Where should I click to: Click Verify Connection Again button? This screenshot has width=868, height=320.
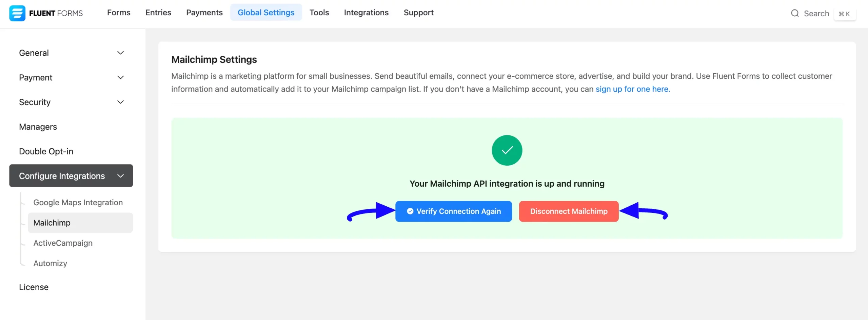(x=454, y=211)
